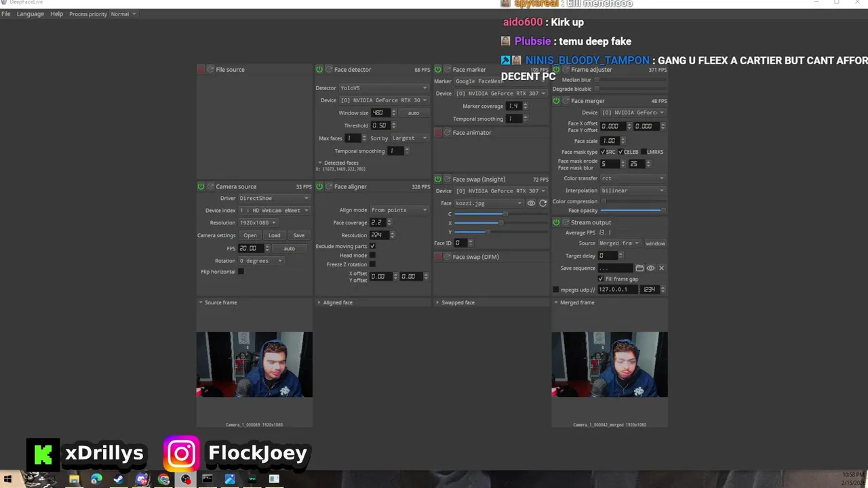This screenshot has width=868, height=488.
Task: Enable Freeze Z rotation checkbox
Action: 372,264
